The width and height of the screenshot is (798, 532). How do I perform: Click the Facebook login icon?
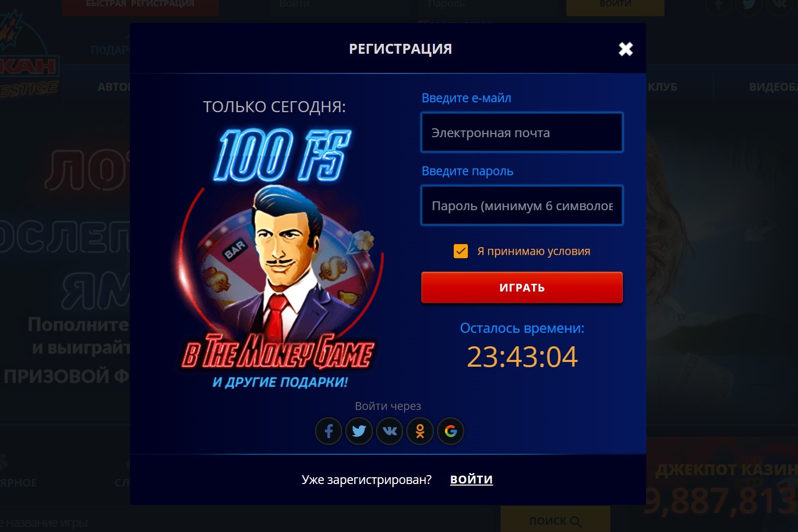[329, 431]
